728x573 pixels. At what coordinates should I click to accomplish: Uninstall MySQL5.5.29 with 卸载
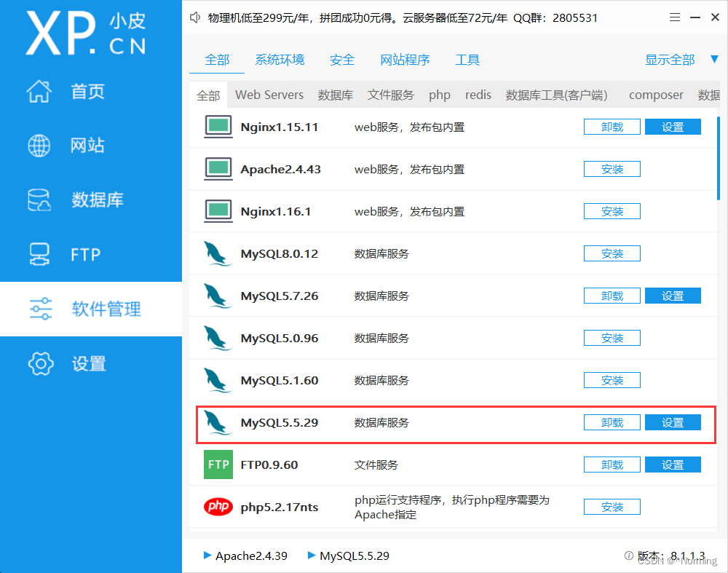coord(612,422)
